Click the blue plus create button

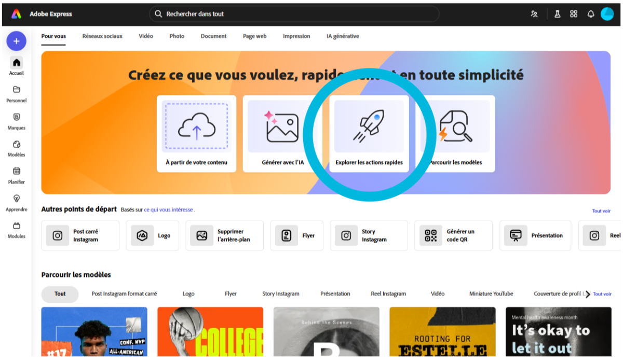(x=16, y=41)
